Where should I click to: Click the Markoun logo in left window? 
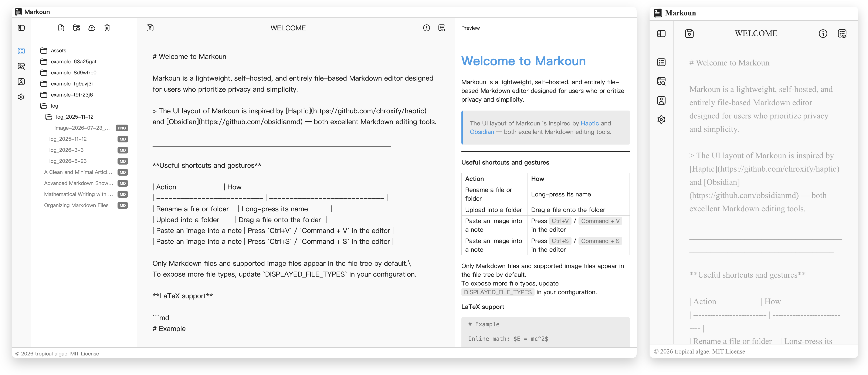18,12
